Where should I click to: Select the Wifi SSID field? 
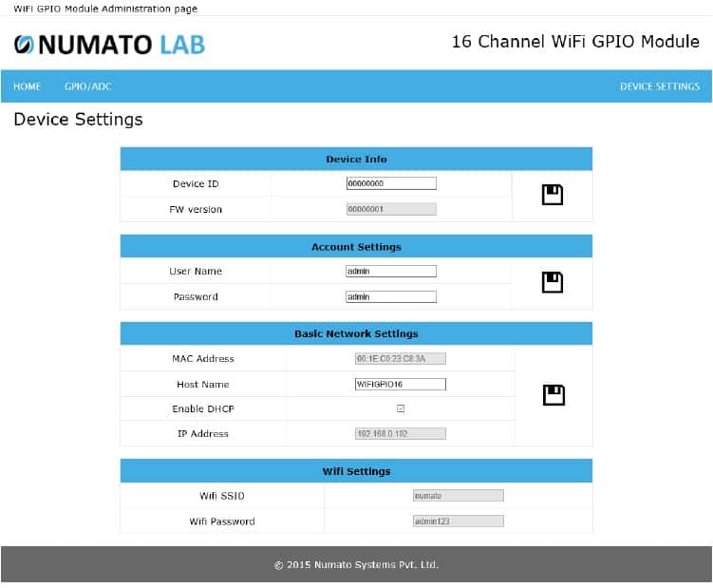(x=458, y=495)
